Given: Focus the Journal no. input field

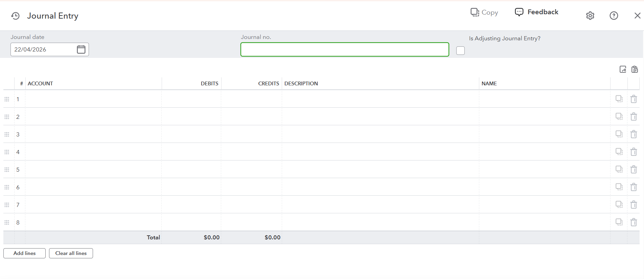Looking at the screenshot, I should pyautogui.click(x=344, y=49).
